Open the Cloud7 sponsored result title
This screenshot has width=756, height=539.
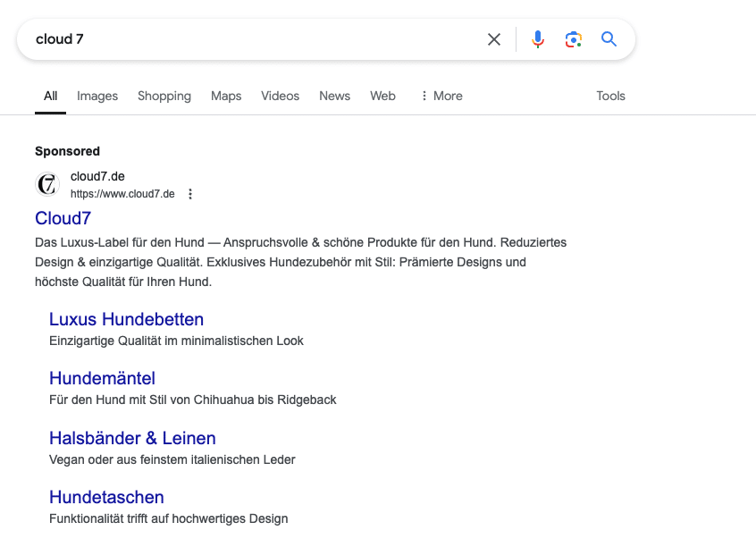click(63, 218)
